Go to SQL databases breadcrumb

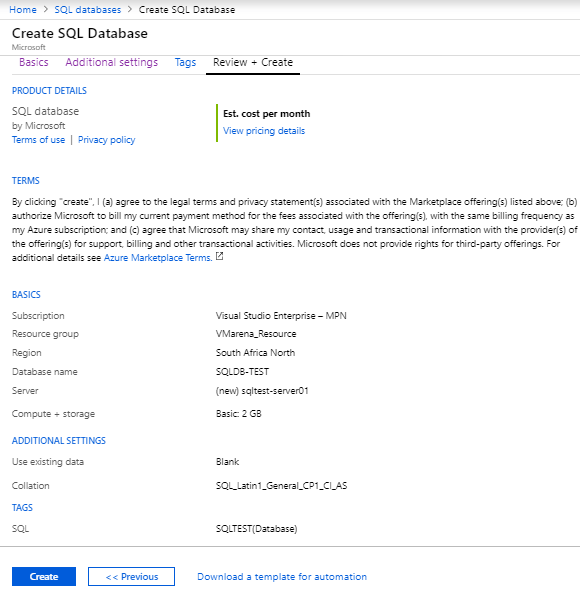(x=87, y=10)
